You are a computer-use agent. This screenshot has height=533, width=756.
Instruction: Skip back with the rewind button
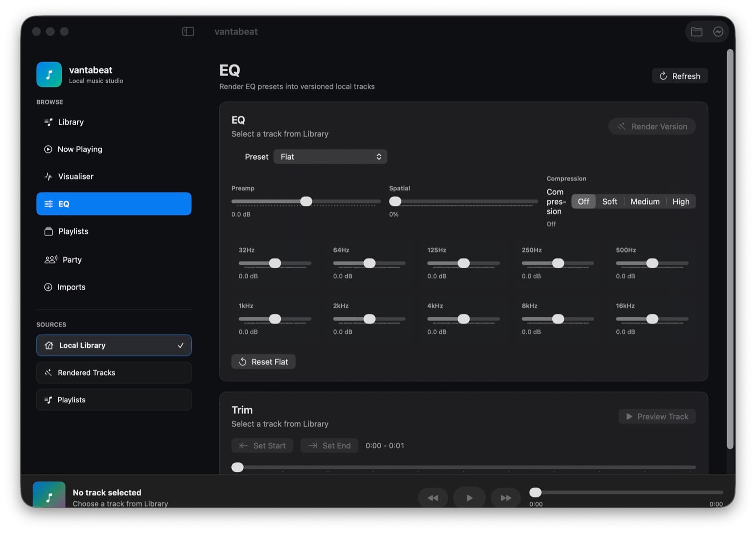pos(433,498)
